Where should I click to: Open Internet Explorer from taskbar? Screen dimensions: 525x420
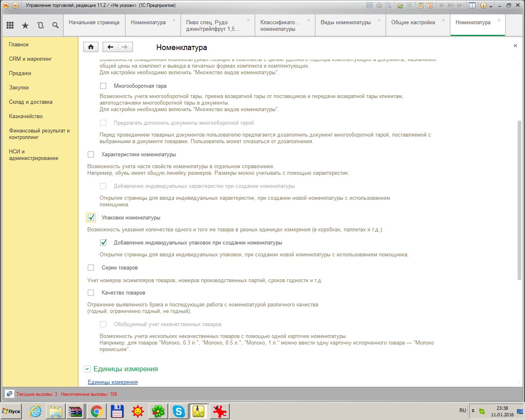(36, 411)
